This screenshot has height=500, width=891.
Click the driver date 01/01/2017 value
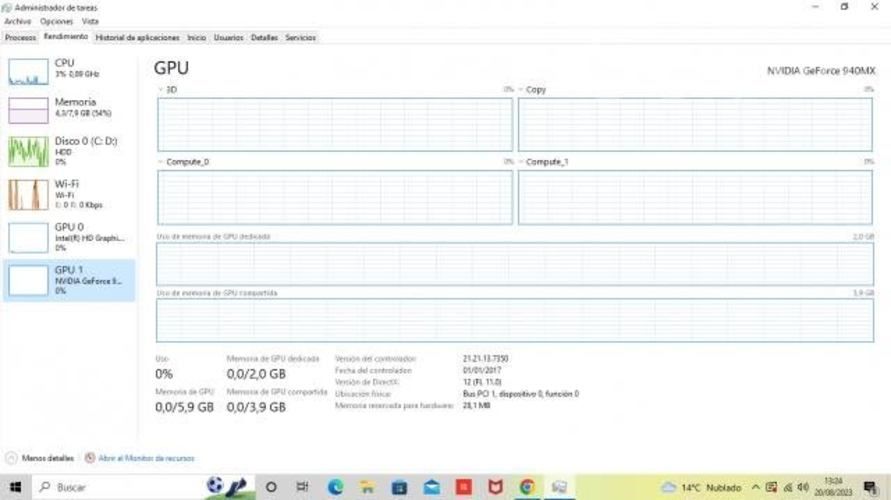(x=482, y=370)
